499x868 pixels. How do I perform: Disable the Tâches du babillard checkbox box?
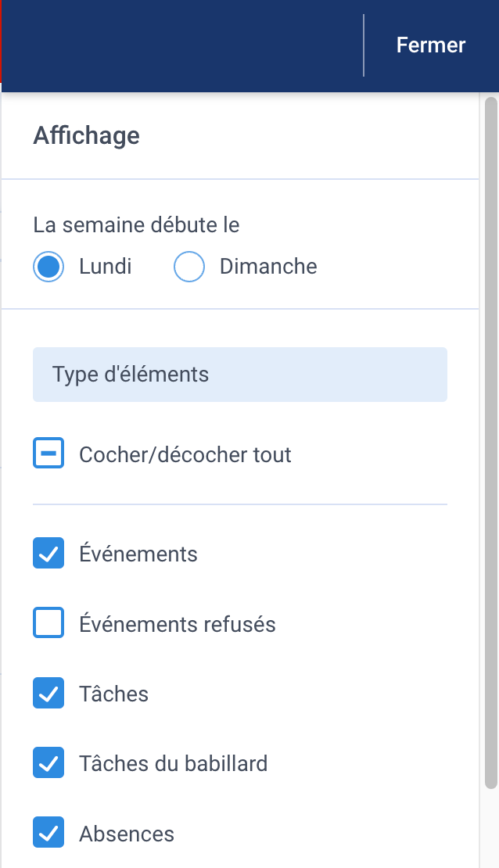pos(48,762)
